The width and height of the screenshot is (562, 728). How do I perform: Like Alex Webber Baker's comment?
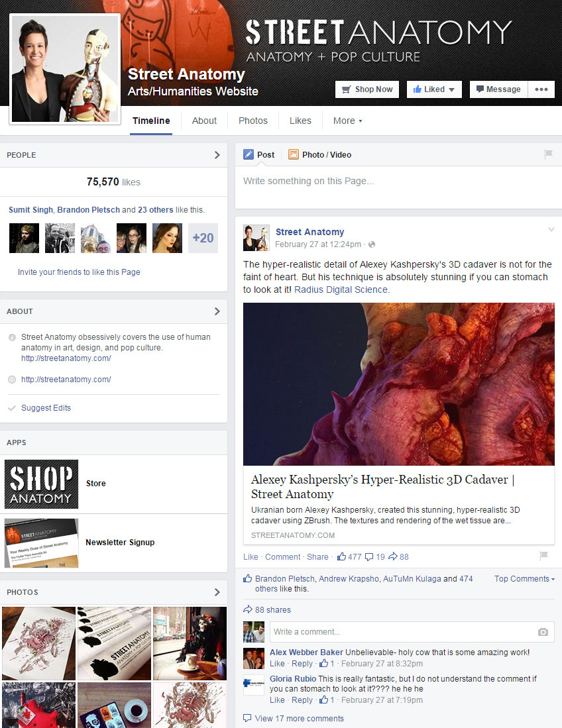click(277, 664)
